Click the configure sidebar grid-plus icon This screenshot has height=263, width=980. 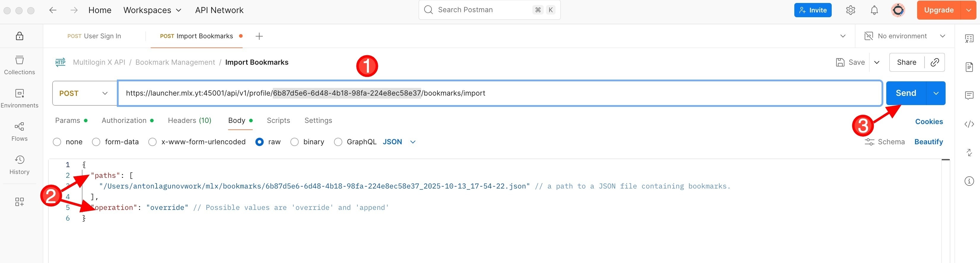pyautogui.click(x=19, y=202)
